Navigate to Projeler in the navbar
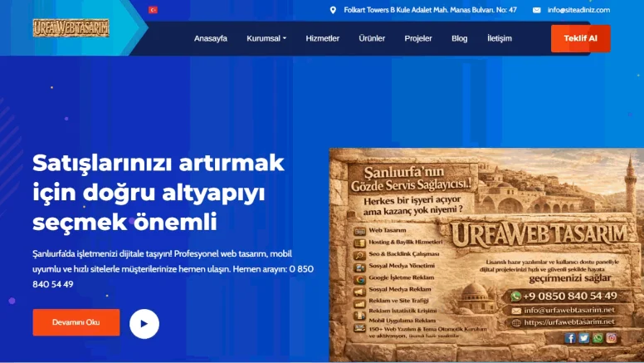 418,38
